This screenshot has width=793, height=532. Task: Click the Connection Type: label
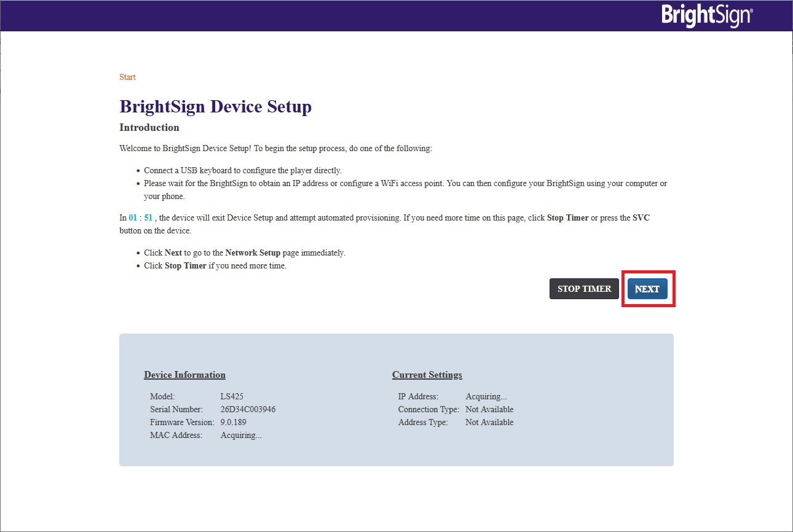pos(428,409)
